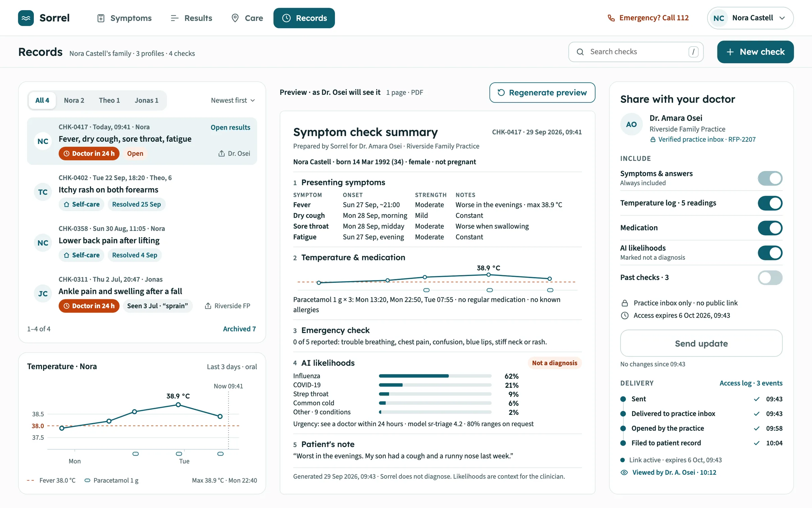This screenshot has width=812, height=508.
Task: Enable the Past checks toggle
Action: tap(770, 278)
